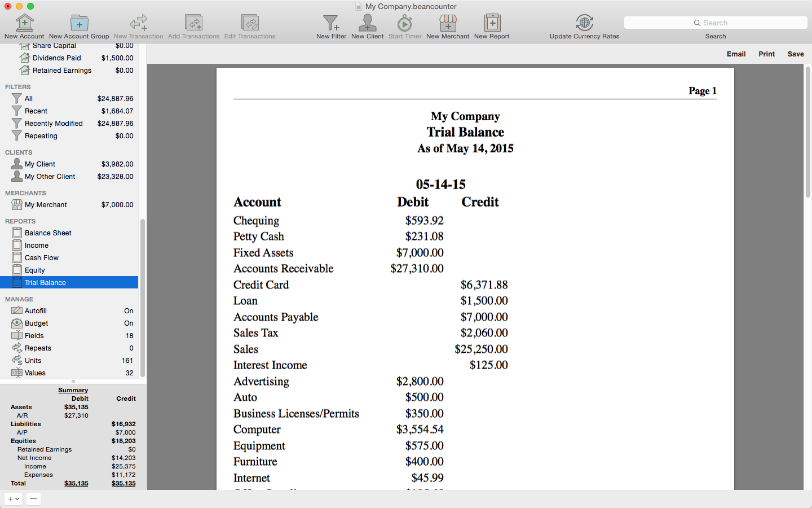Select the Recent filter

coord(69,111)
